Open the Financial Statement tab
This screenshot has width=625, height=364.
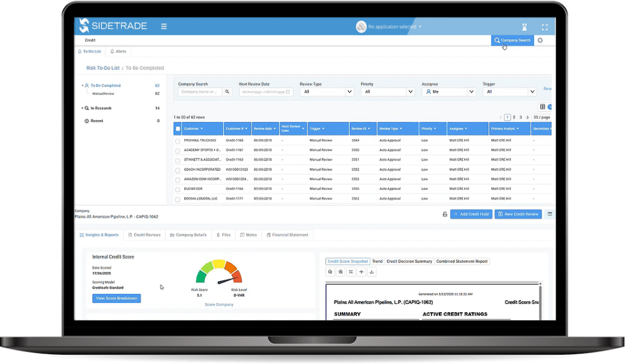[x=287, y=235]
